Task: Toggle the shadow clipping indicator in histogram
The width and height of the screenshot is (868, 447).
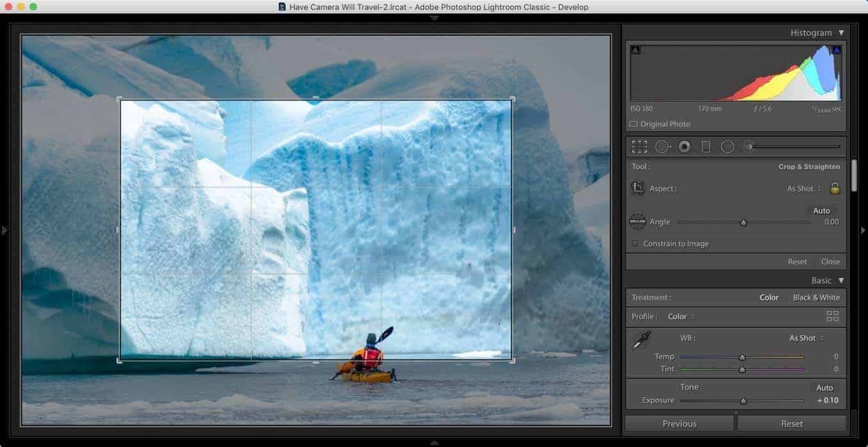Action: coord(635,50)
